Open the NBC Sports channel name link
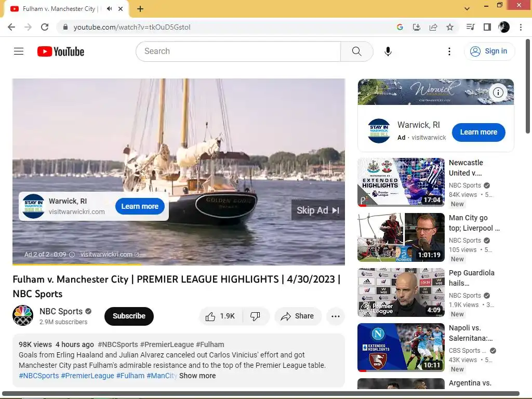This screenshot has width=532, height=399. pos(61,311)
